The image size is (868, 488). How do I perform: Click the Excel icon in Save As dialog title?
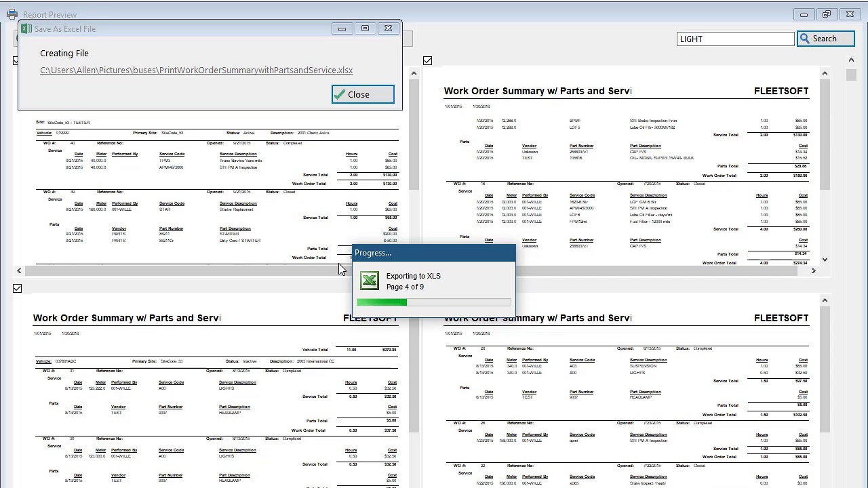pos(26,28)
